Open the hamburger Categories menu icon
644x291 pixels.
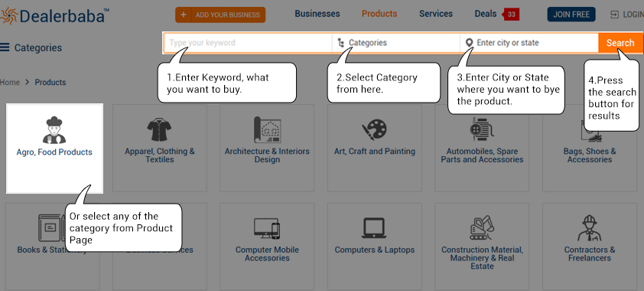point(5,47)
